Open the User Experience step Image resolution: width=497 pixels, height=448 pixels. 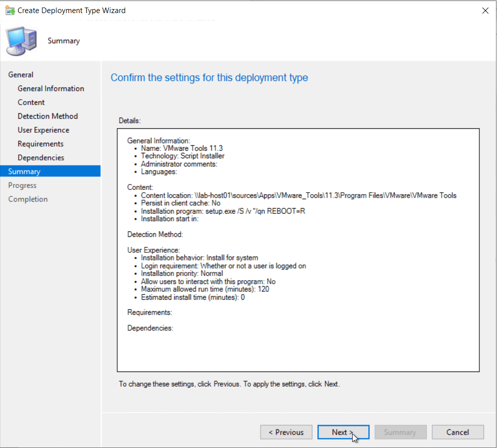pos(43,130)
